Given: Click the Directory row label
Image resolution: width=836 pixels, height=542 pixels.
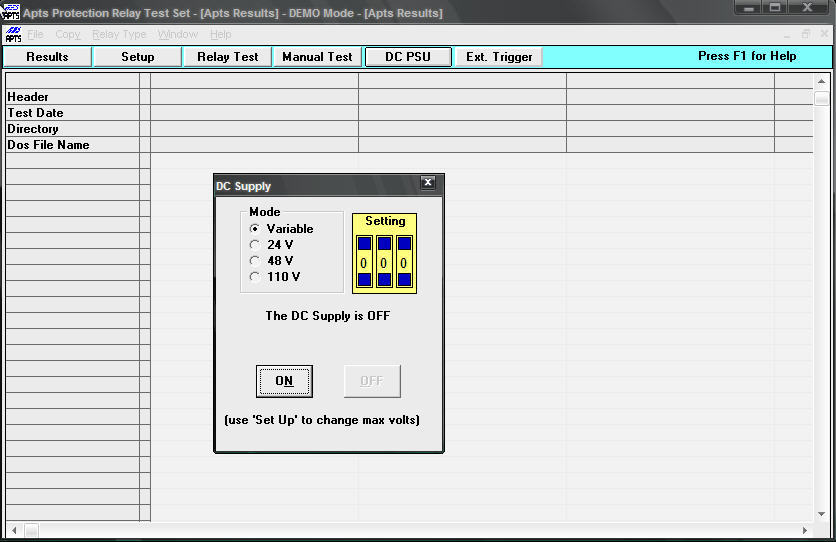Looking at the screenshot, I should tap(73, 129).
